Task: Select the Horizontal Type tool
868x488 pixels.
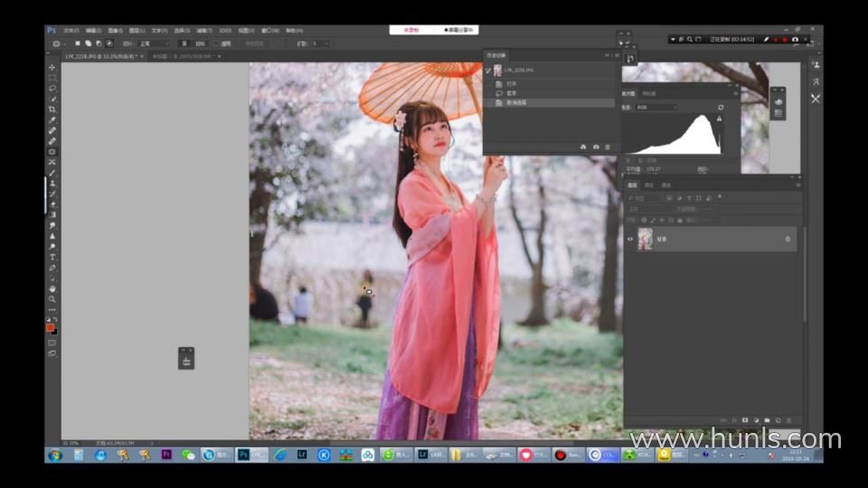Action: click(x=52, y=258)
